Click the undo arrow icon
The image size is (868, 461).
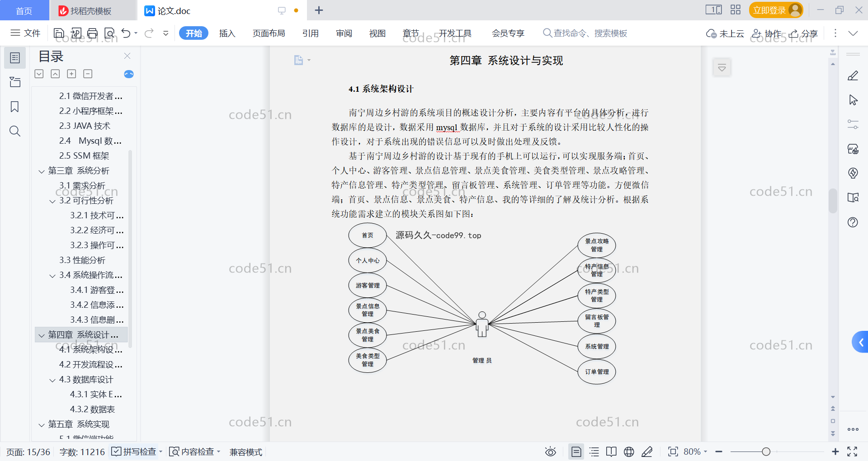pos(126,33)
